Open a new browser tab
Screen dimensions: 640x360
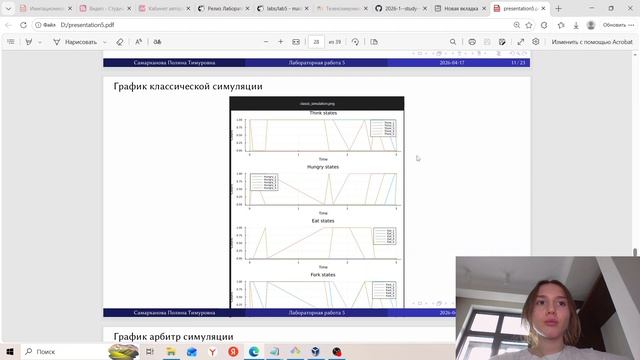coord(558,8)
